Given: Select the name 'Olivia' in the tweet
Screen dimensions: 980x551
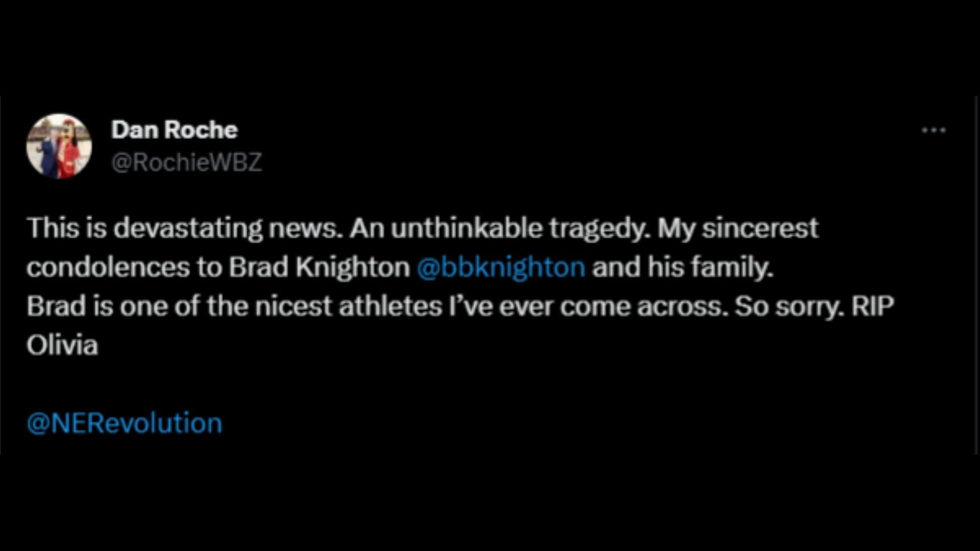Looking at the screenshot, I should 62,345.
